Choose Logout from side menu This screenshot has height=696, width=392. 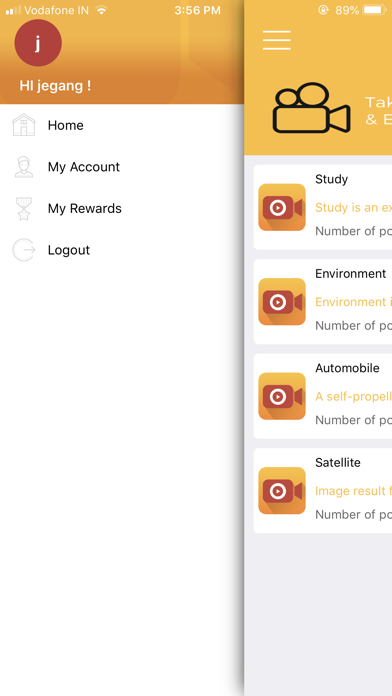pos(122,250)
